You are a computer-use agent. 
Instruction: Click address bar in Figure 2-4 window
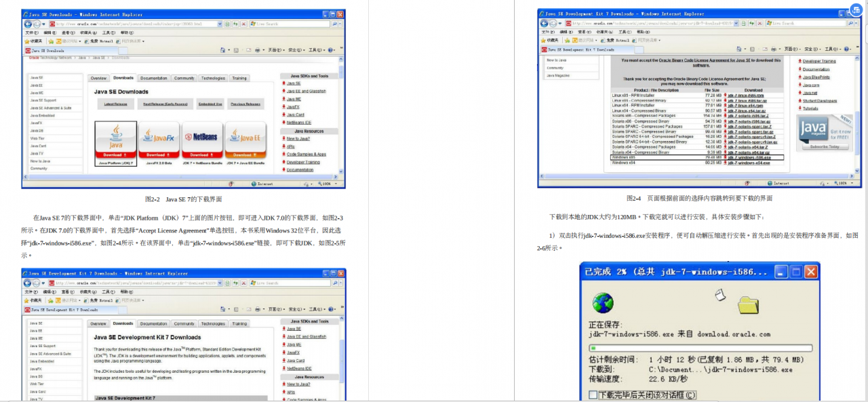(x=652, y=23)
